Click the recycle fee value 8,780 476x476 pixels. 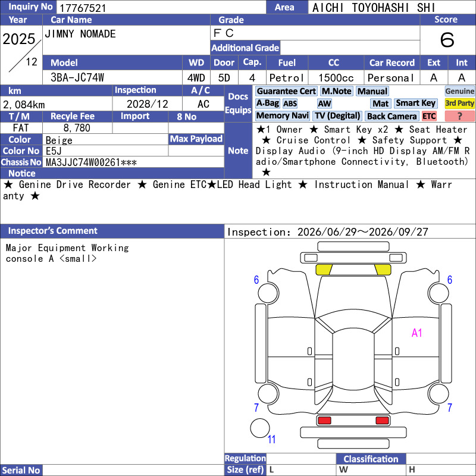(x=77, y=128)
